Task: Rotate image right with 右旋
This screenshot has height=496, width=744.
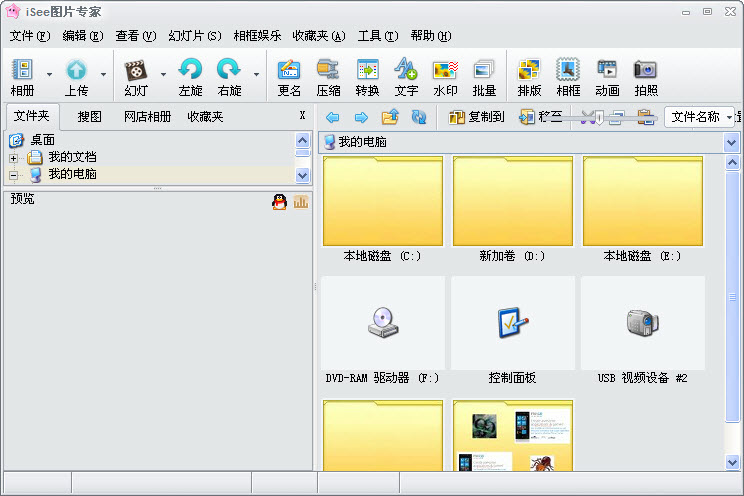Action: point(229,77)
